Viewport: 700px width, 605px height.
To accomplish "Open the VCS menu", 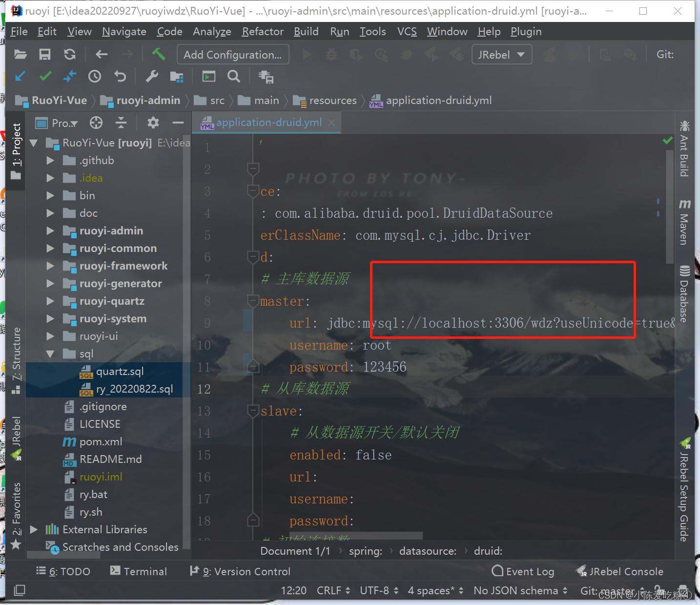I will click(407, 32).
